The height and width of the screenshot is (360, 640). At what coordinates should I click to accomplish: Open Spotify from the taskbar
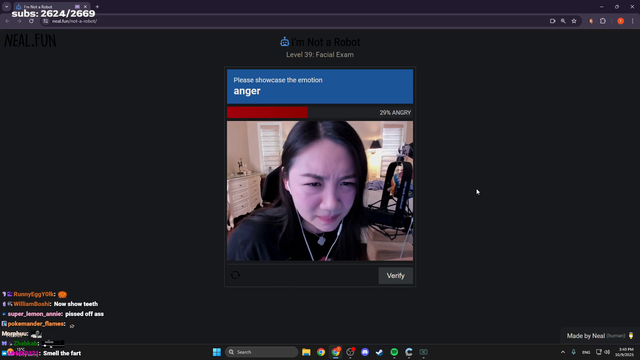[394, 352]
